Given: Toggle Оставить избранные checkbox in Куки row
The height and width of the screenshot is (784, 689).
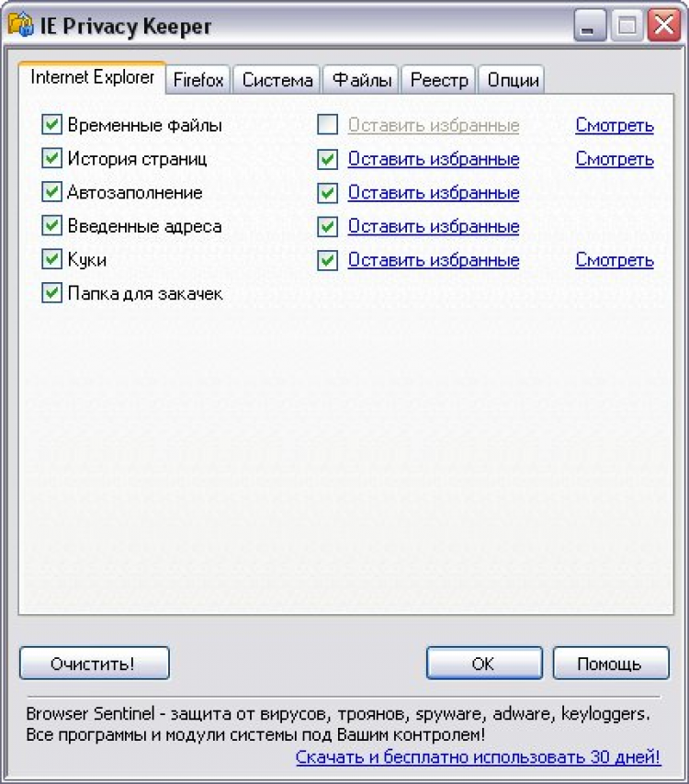Looking at the screenshot, I should pyautogui.click(x=328, y=260).
